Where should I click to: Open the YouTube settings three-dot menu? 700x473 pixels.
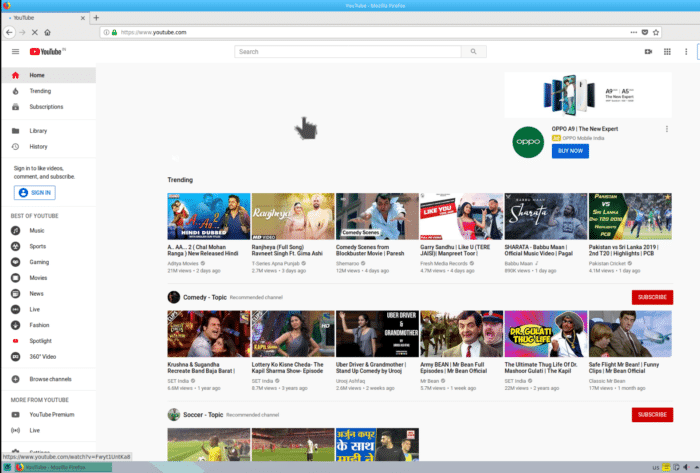[686, 52]
